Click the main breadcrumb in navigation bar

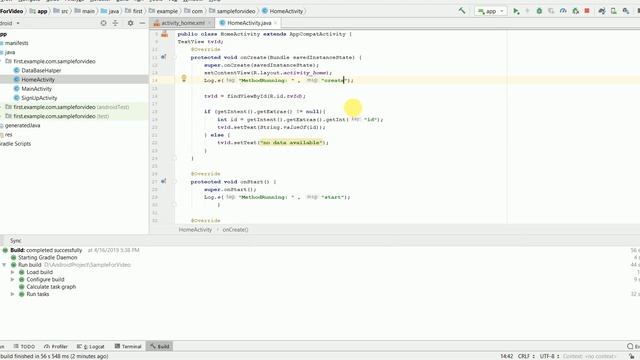84,11
